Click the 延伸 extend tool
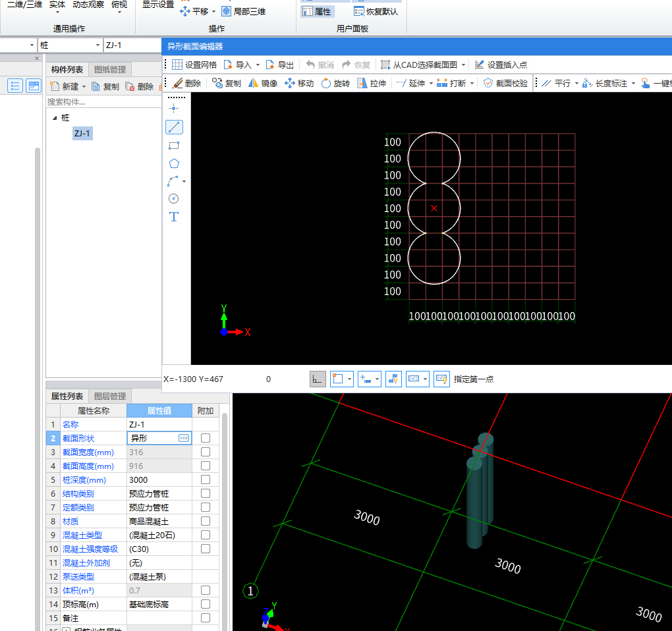This screenshot has height=631, width=672. coord(410,83)
